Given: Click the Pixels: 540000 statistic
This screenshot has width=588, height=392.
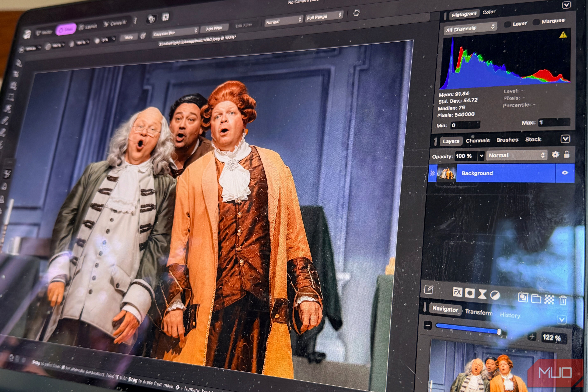Looking at the screenshot, I should point(456,115).
